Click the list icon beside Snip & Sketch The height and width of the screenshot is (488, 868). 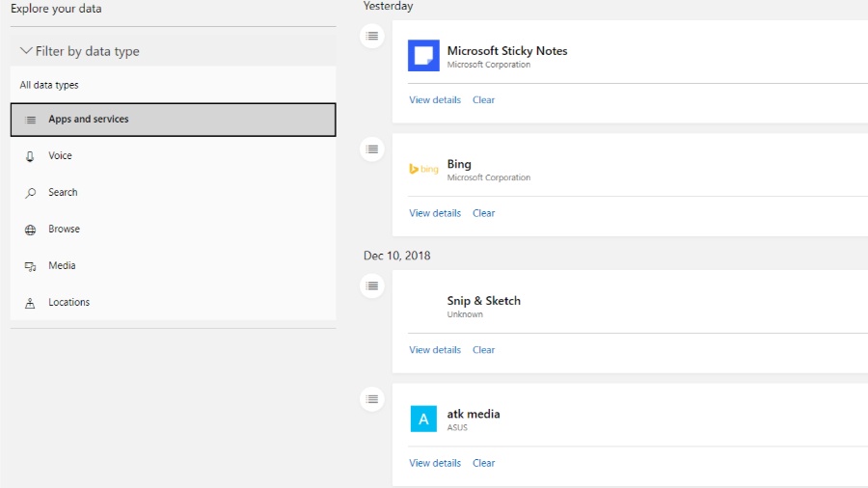coord(372,286)
